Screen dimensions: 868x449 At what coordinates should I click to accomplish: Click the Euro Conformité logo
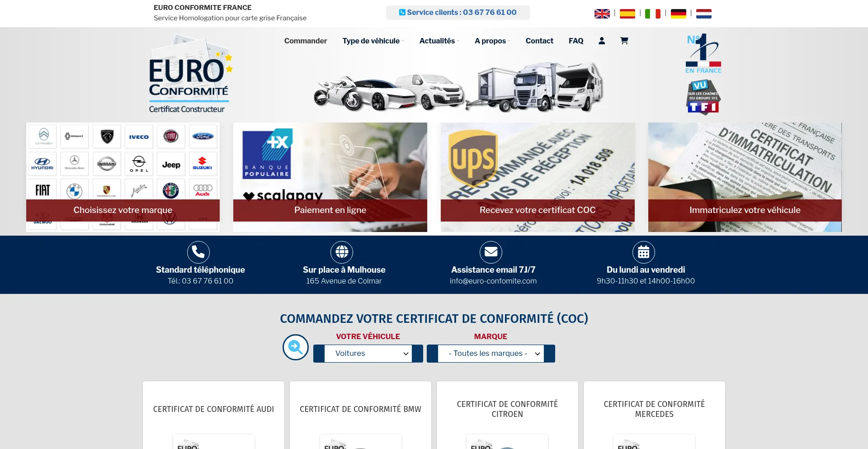click(189, 75)
